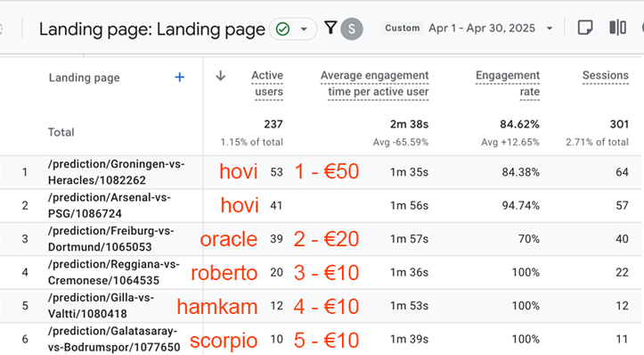The width and height of the screenshot is (644, 355).
Task: Sort by Active users column
Action: point(267,84)
